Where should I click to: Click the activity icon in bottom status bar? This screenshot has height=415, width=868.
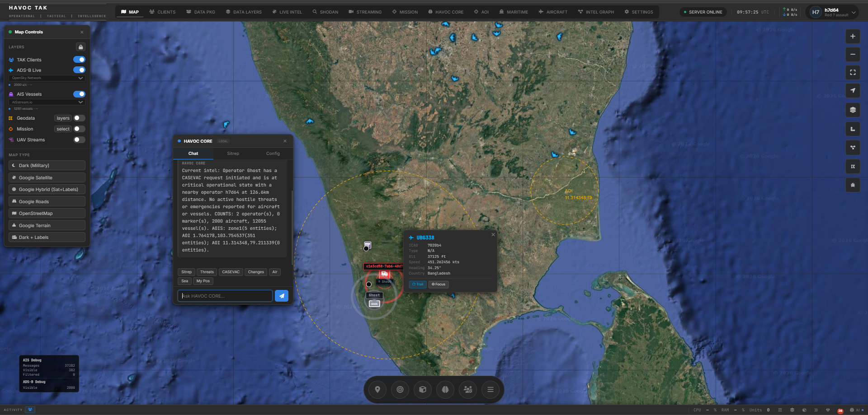pos(30,410)
